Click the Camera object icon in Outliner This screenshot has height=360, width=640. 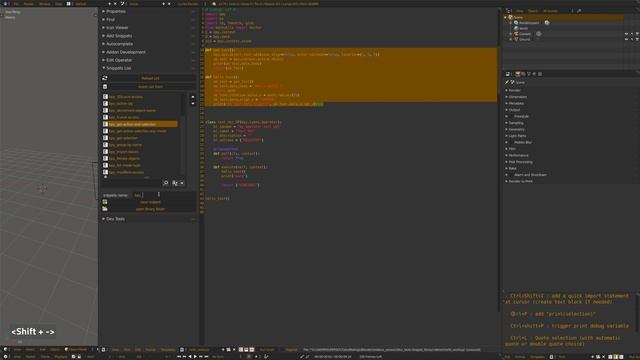click(x=516, y=34)
